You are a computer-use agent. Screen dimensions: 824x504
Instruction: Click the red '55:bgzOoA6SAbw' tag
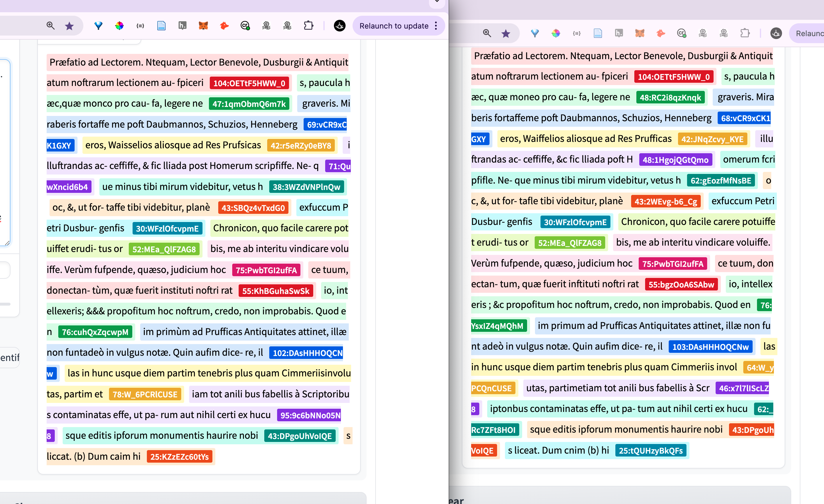[x=681, y=284]
